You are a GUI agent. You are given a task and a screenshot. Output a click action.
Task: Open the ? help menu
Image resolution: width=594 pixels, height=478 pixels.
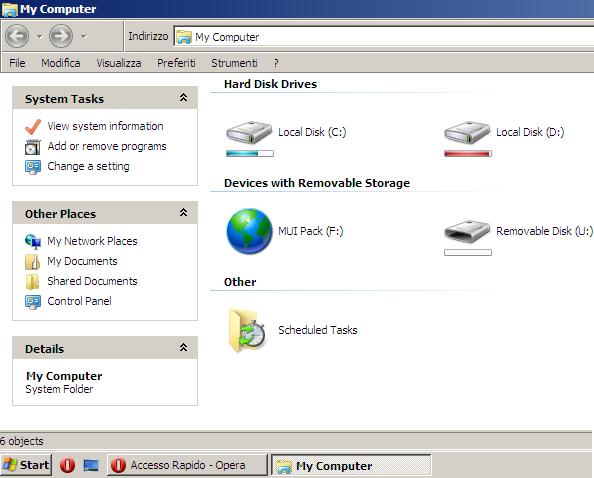[x=276, y=63]
